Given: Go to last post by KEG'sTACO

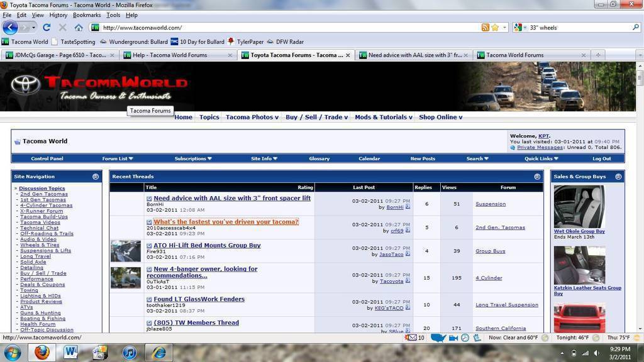Looking at the screenshot, I should (x=408, y=308).
